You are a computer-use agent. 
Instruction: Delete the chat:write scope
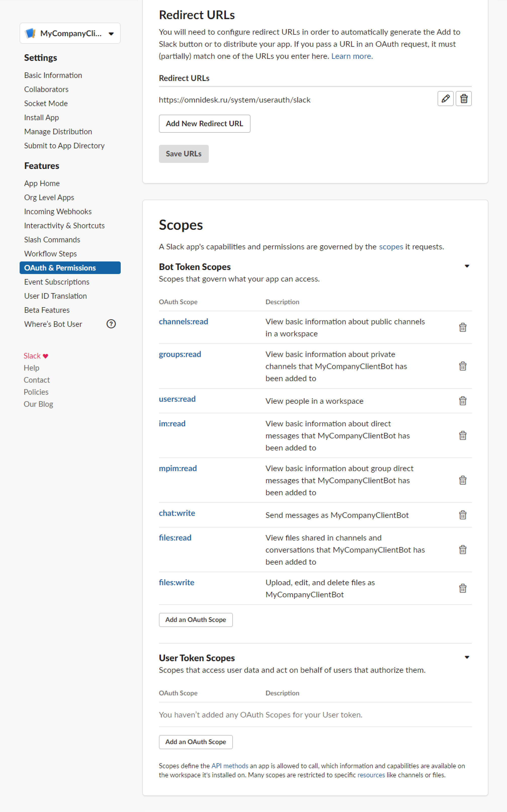click(x=462, y=515)
